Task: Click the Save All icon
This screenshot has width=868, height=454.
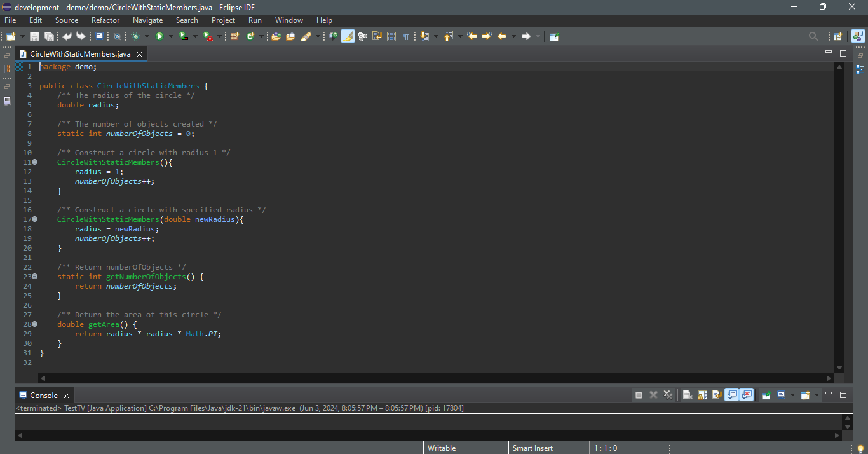Action: [49, 36]
